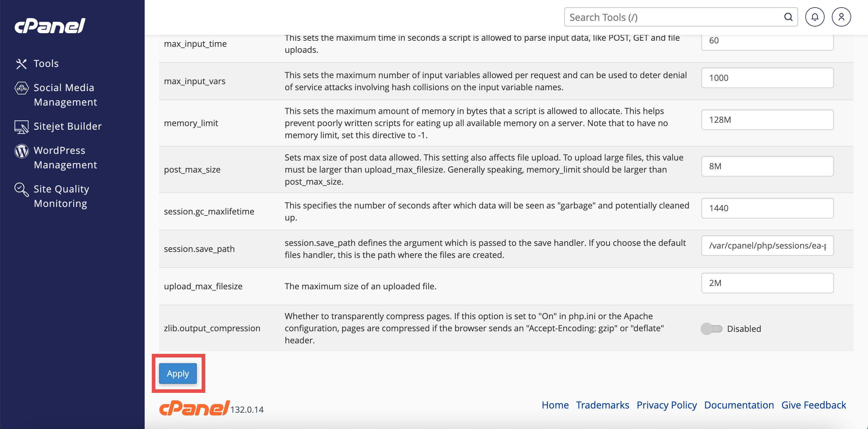Toggle zlib.output_compression switch
The width and height of the screenshot is (868, 429).
711,329
